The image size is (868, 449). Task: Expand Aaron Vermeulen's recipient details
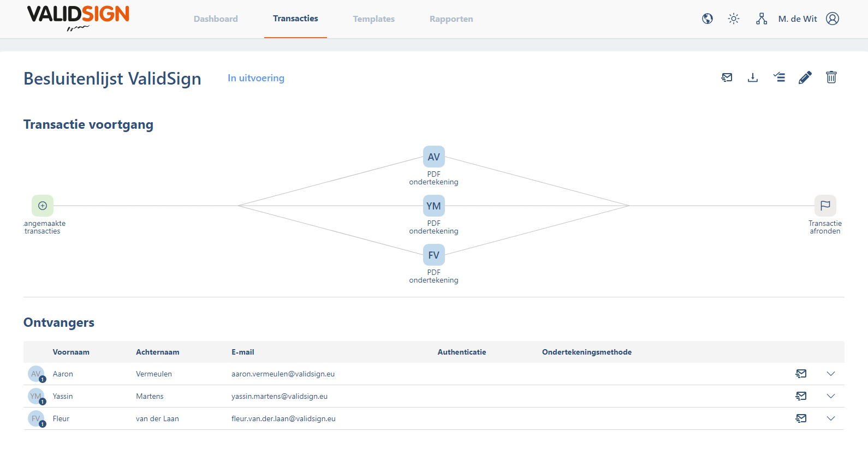[831, 374]
